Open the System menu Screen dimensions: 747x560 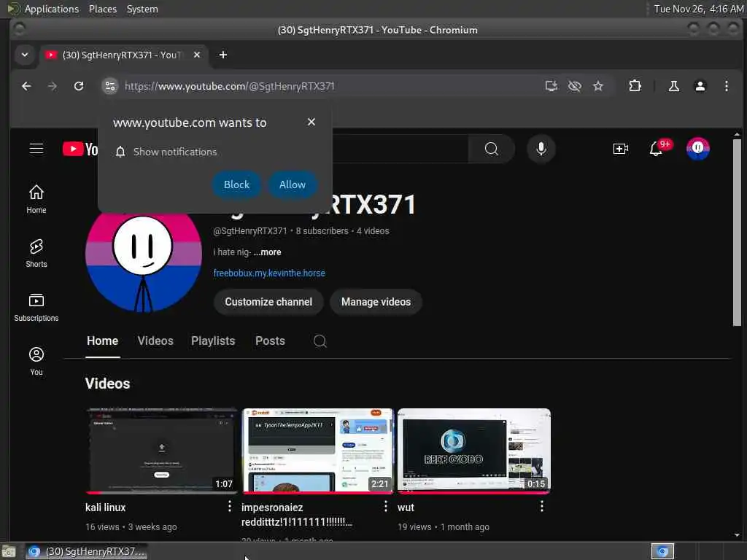(x=142, y=9)
